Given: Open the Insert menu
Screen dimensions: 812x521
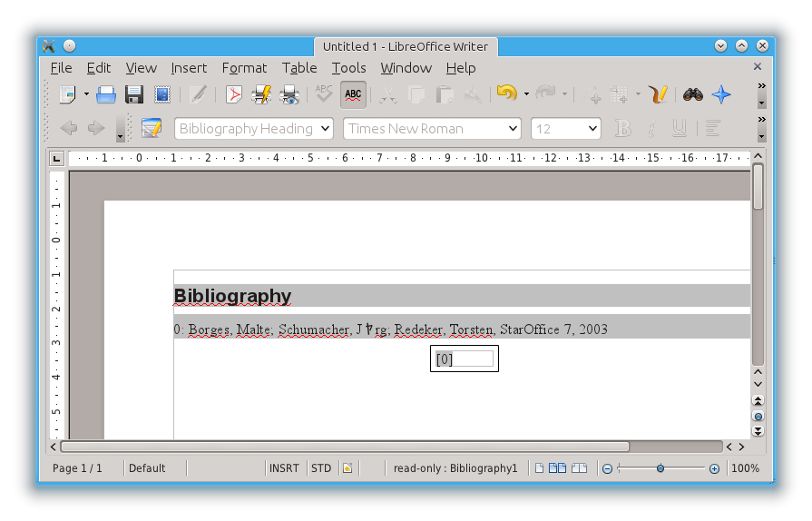Looking at the screenshot, I should pyautogui.click(x=189, y=68).
